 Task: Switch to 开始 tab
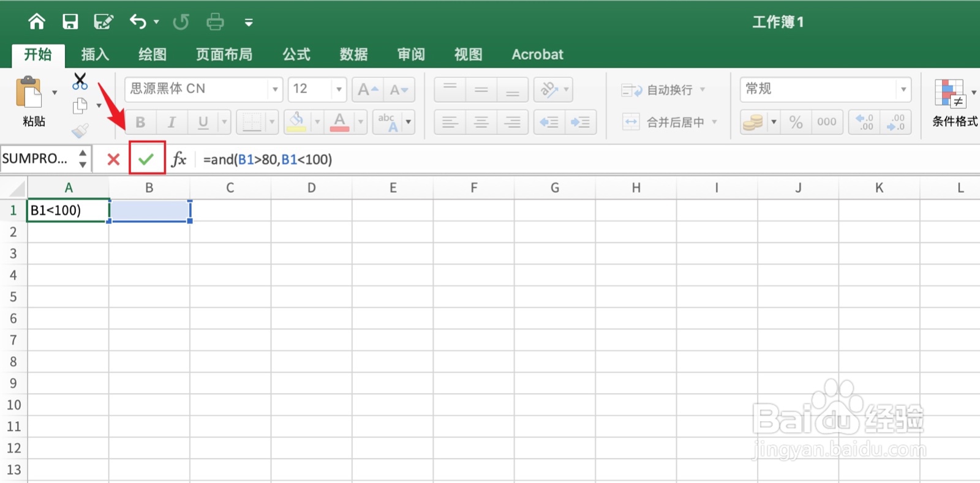pyautogui.click(x=38, y=54)
